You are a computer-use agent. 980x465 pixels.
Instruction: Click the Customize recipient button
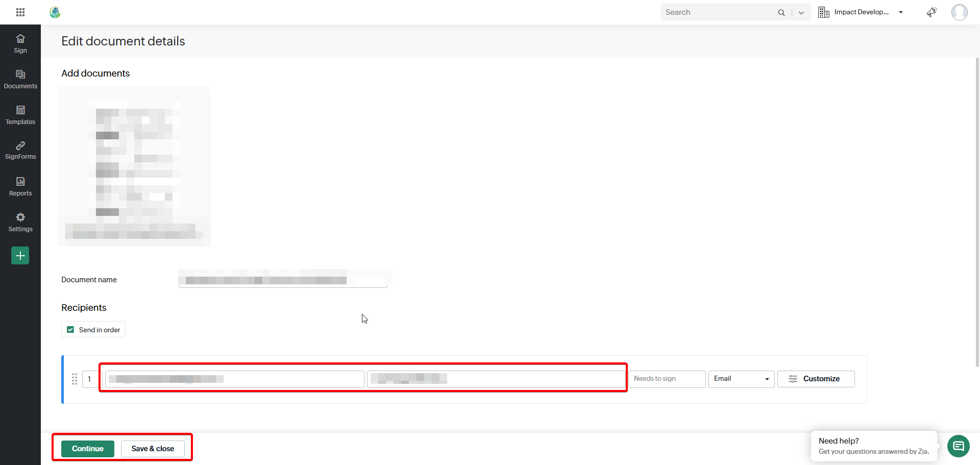coord(816,379)
